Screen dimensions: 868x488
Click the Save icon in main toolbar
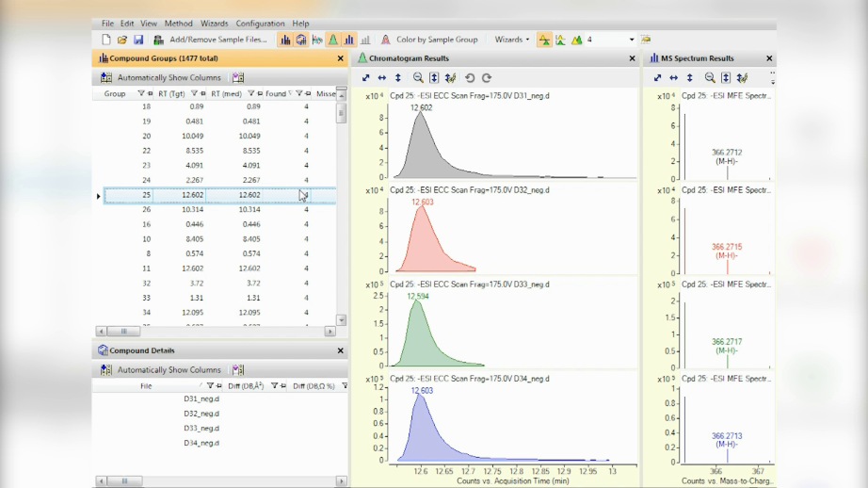138,40
